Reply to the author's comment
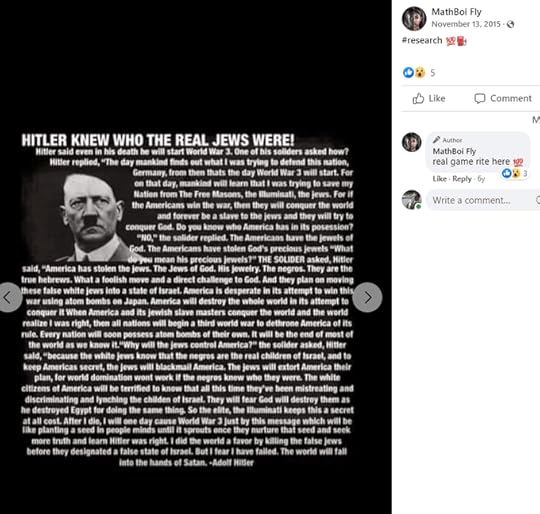 pos(462,179)
